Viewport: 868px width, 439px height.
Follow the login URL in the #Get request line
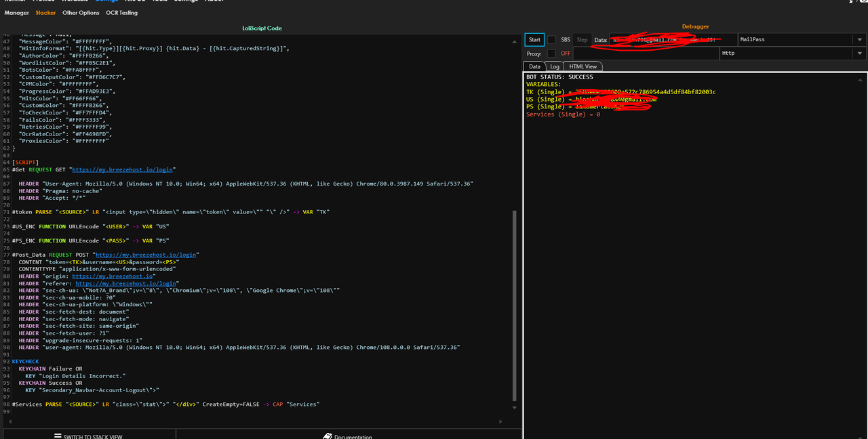pos(122,169)
